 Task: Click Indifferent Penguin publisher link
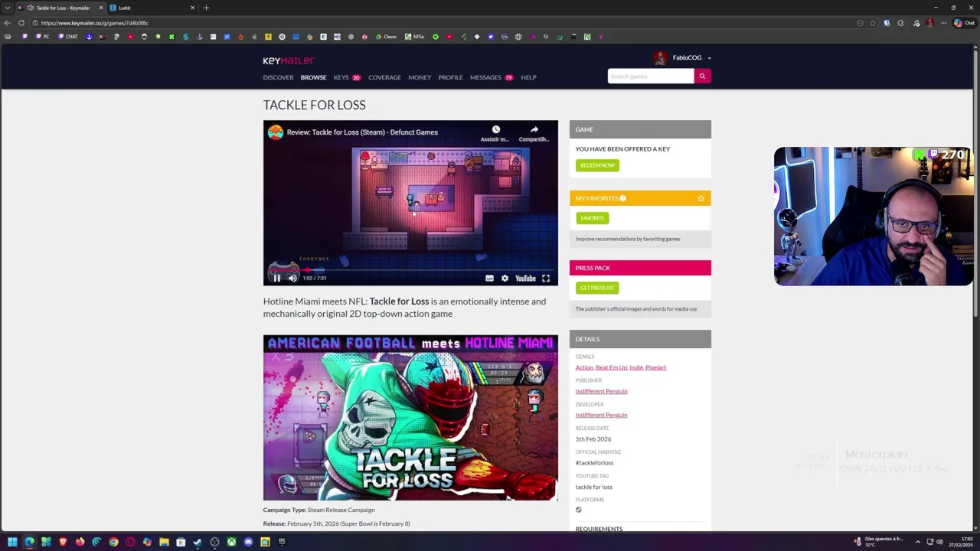coord(601,391)
